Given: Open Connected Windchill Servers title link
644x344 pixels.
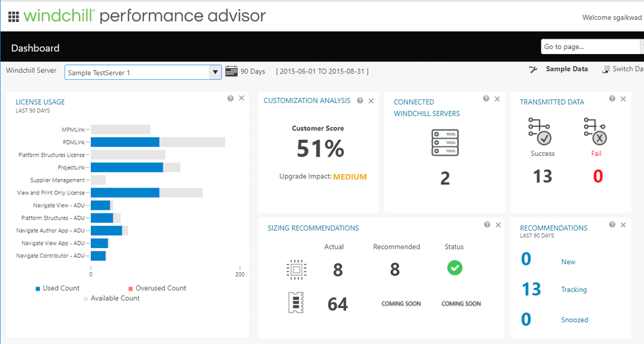Looking at the screenshot, I should (x=427, y=108).
